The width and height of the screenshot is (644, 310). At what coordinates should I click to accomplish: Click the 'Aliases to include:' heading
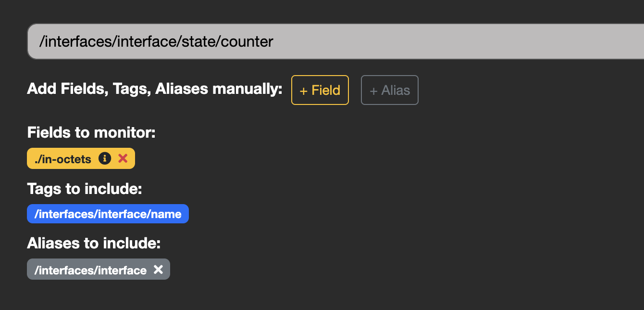tap(94, 243)
